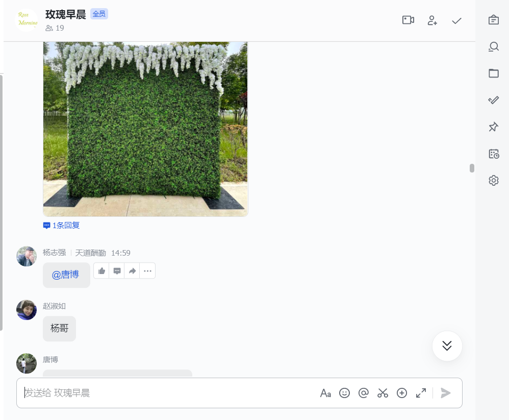Click the @唐博 mention link

65,275
